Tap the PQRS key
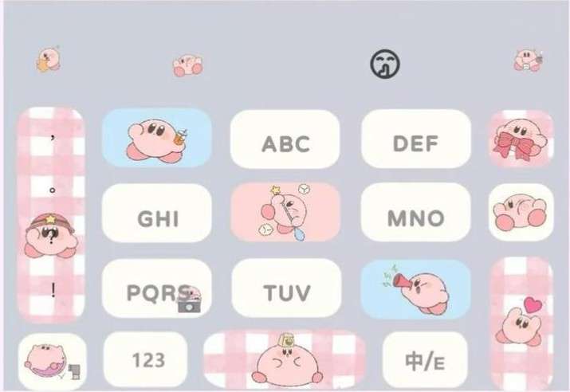 (x=157, y=288)
